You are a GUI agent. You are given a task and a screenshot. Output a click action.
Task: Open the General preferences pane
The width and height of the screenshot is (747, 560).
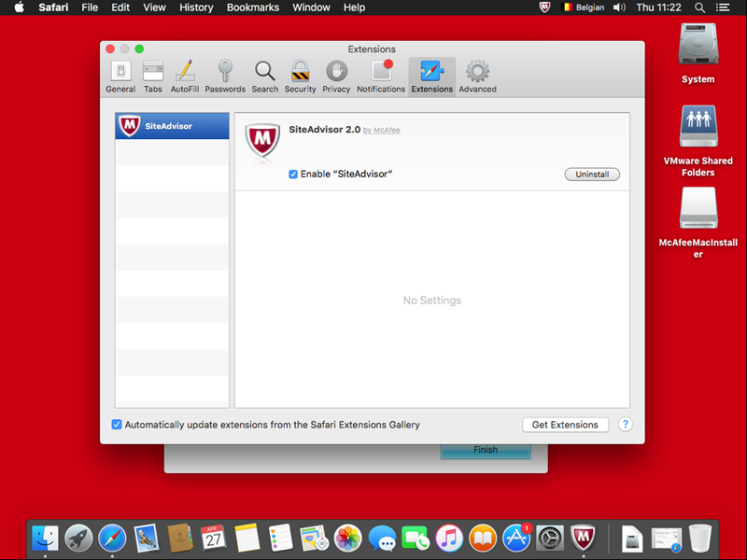(120, 77)
